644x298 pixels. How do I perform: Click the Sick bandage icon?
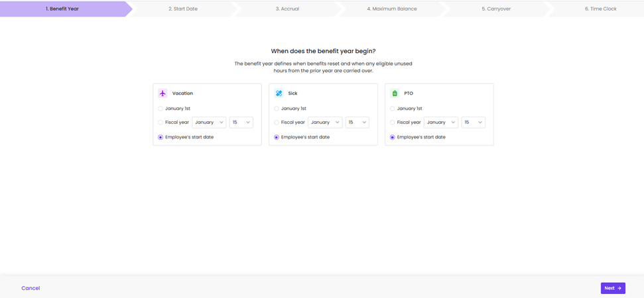pos(279,93)
